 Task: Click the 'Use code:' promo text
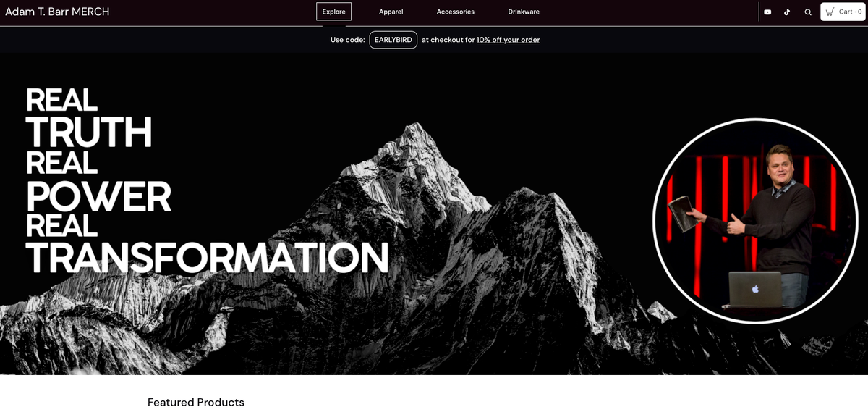pos(348,40)
